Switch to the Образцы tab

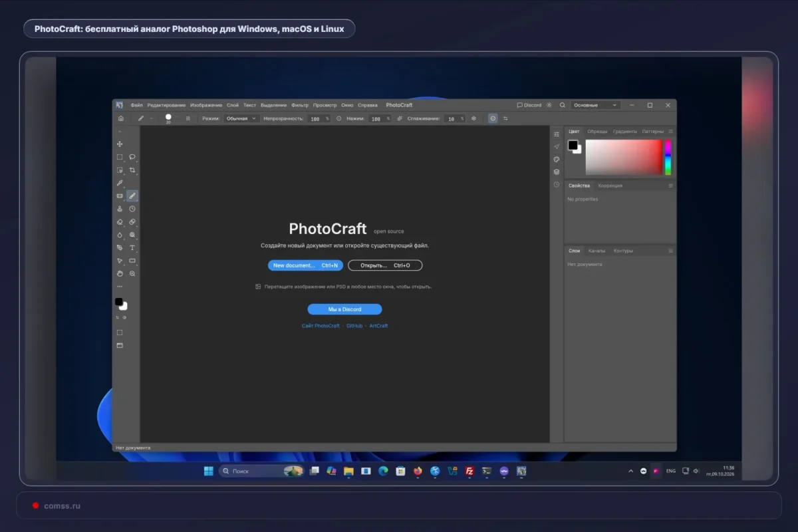tap(597, 132)
